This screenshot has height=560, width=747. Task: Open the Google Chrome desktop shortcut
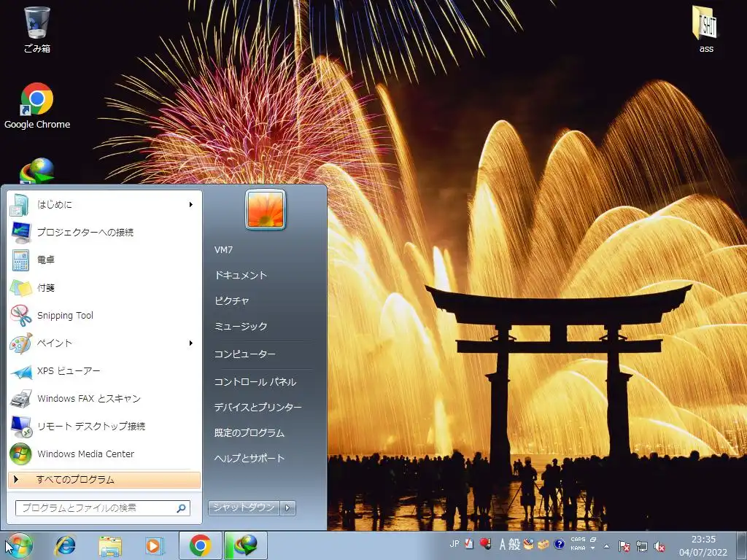tap(36, 106)
